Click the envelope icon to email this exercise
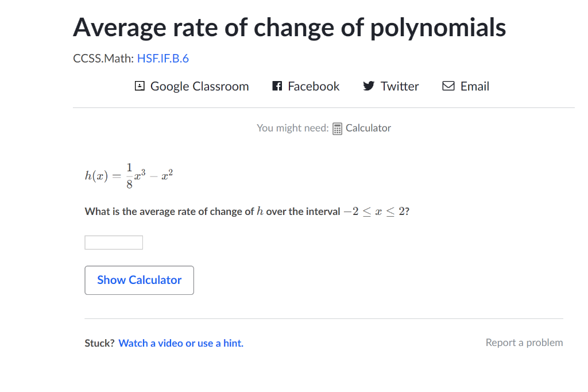This screenshot has height=392, width=588. pos(448,86)
